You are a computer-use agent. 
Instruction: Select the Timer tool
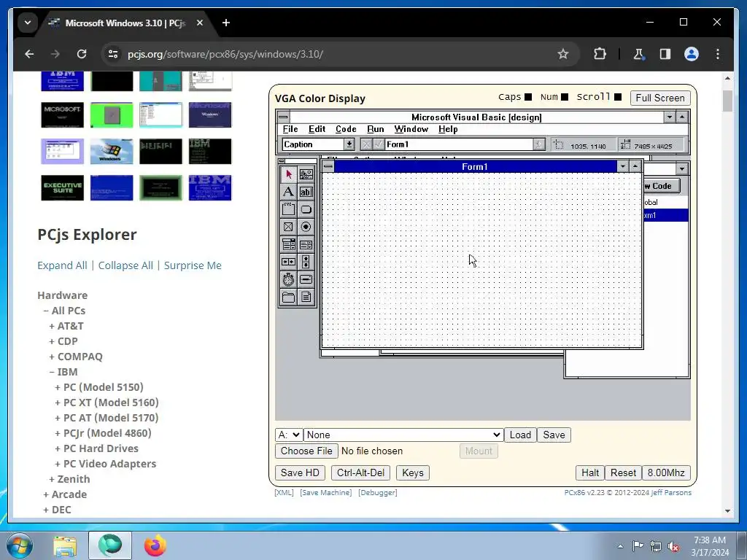point(288,279)
